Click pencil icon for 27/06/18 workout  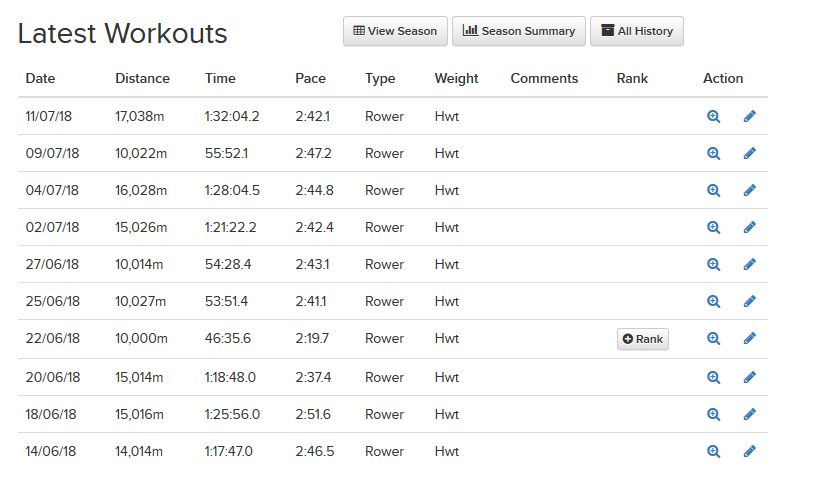click(749, 265)
